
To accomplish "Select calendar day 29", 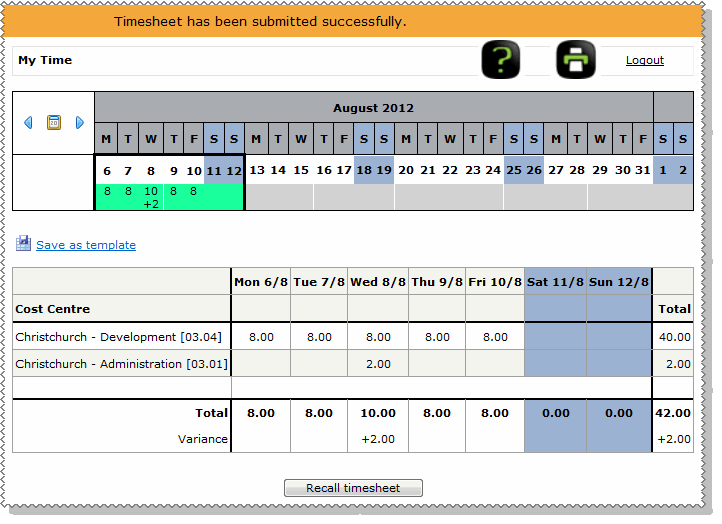I will coord(600,170).
